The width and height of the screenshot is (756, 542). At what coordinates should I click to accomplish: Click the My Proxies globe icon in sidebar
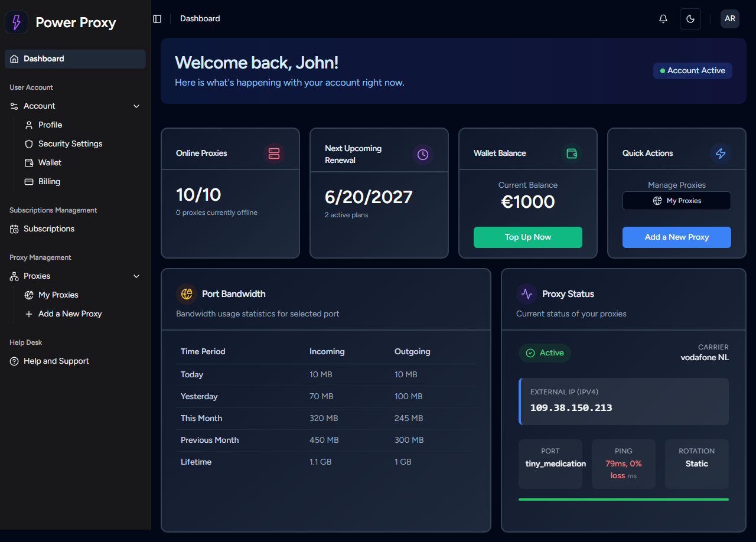(x=29, y=295)
